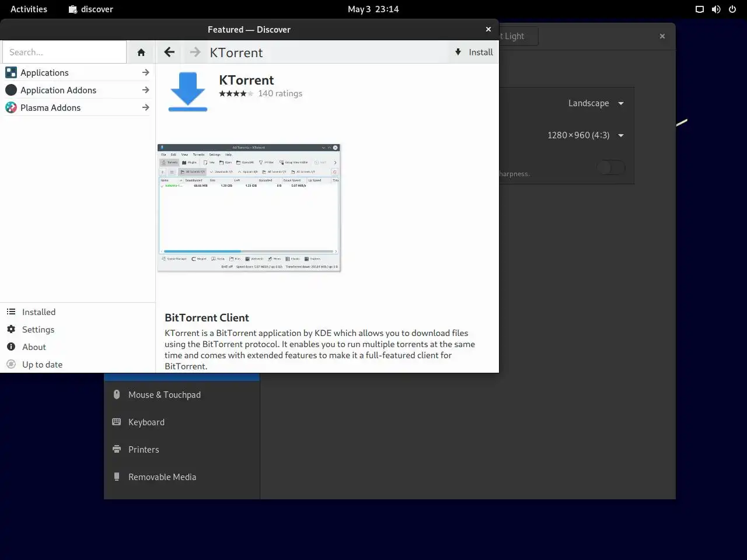Image resolution: width=747 pixels, height=560 pixels.
Task: Click the Installed list icon
Action: [11, 312]
